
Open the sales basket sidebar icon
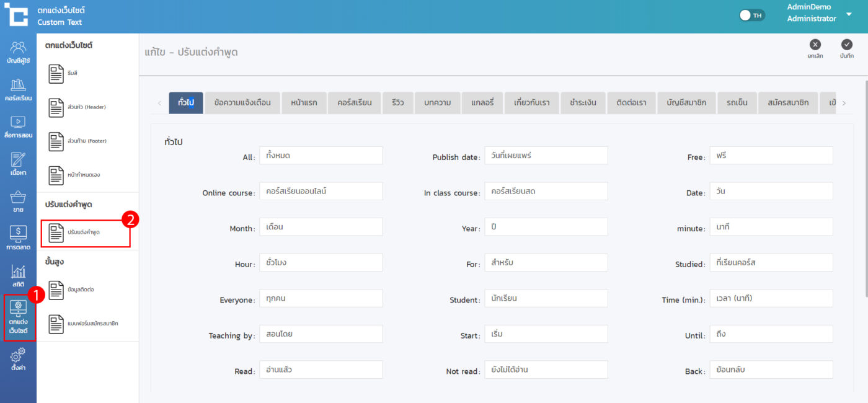[x=19, y=201]
